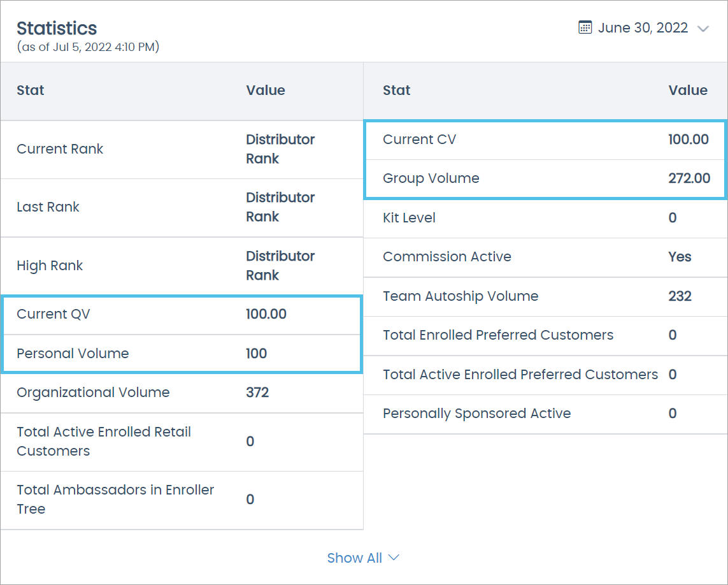This screenshot has width=728, height=585.
Task: Click the right Value column header
Action: [x=688, y=90]
